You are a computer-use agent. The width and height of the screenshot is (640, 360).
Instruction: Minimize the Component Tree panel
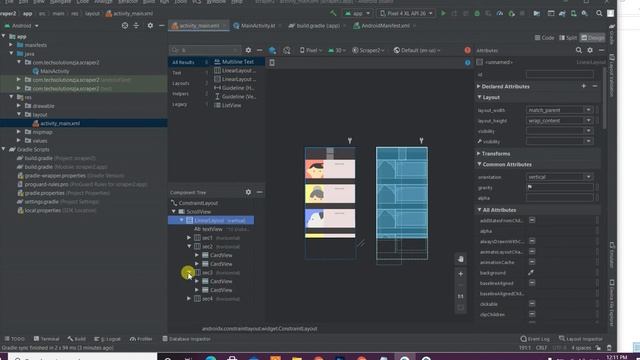(260, 192)
